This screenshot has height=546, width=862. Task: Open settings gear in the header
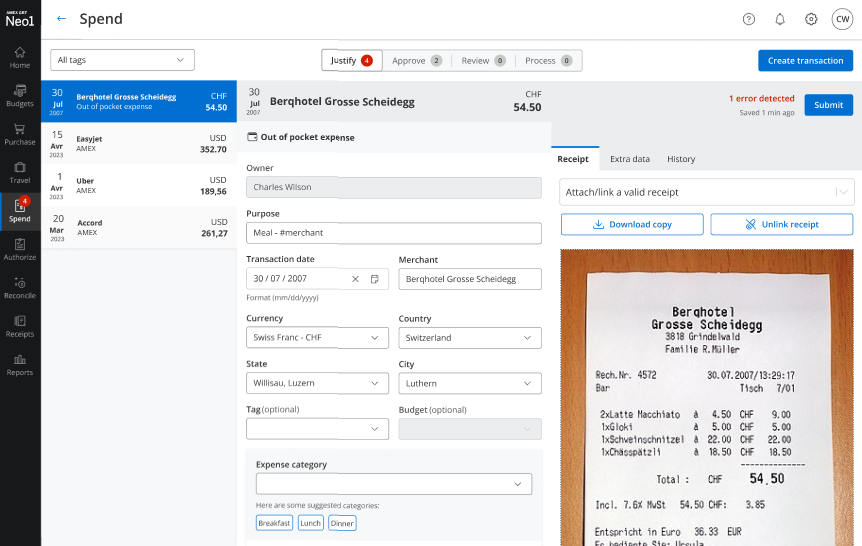tap(811, 19)
